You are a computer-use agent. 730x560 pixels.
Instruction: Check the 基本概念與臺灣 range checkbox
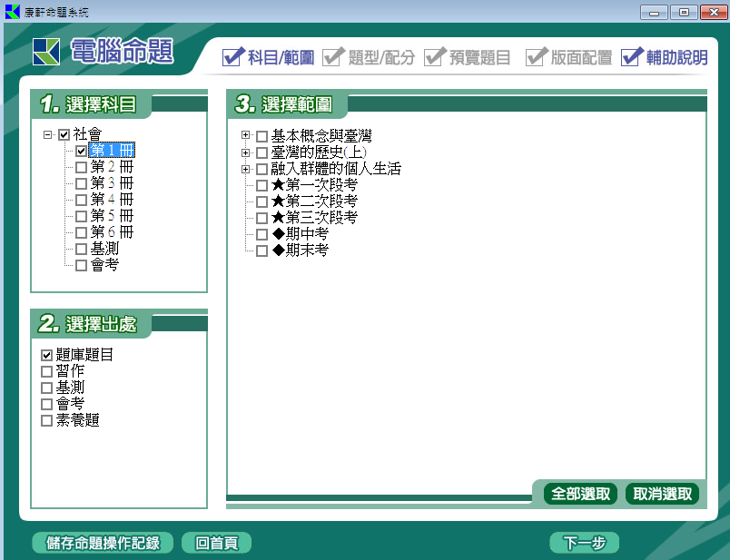tap(261, 136)
